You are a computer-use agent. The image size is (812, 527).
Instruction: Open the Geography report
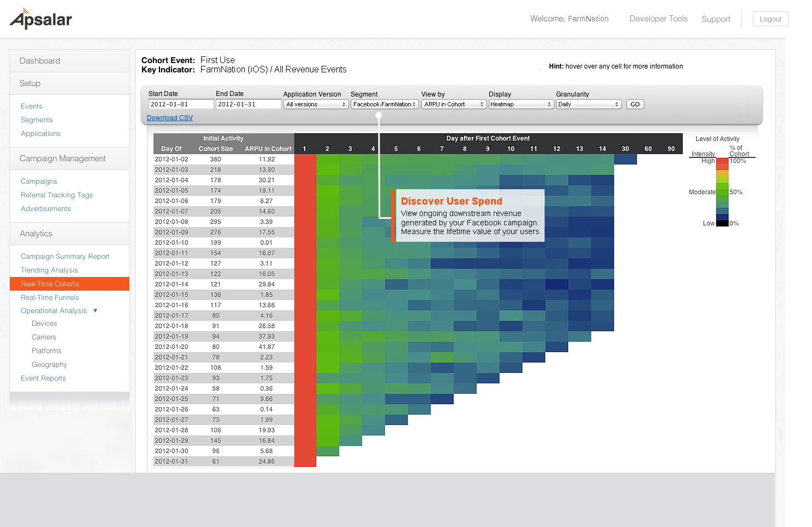[49, 365]
